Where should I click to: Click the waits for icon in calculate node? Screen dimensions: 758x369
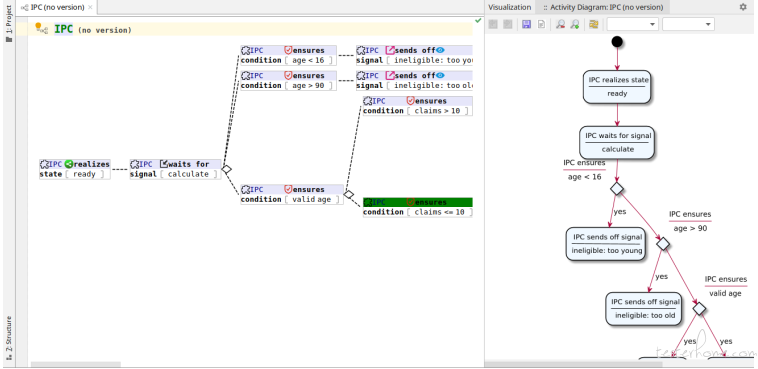(x=163, y=164)
